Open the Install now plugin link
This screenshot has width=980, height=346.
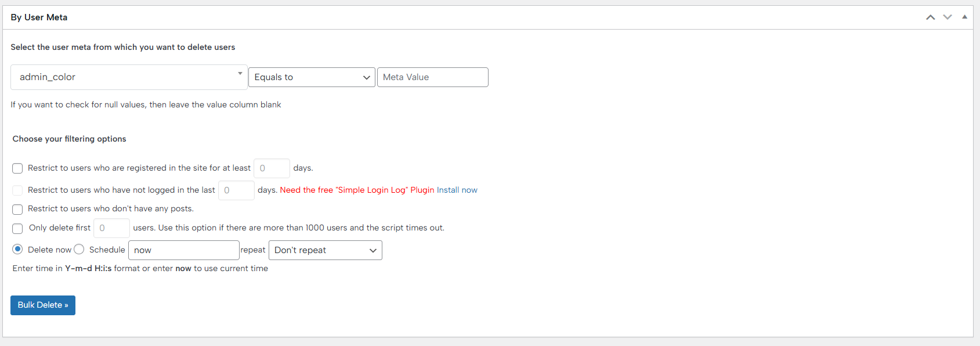[457, 190]
